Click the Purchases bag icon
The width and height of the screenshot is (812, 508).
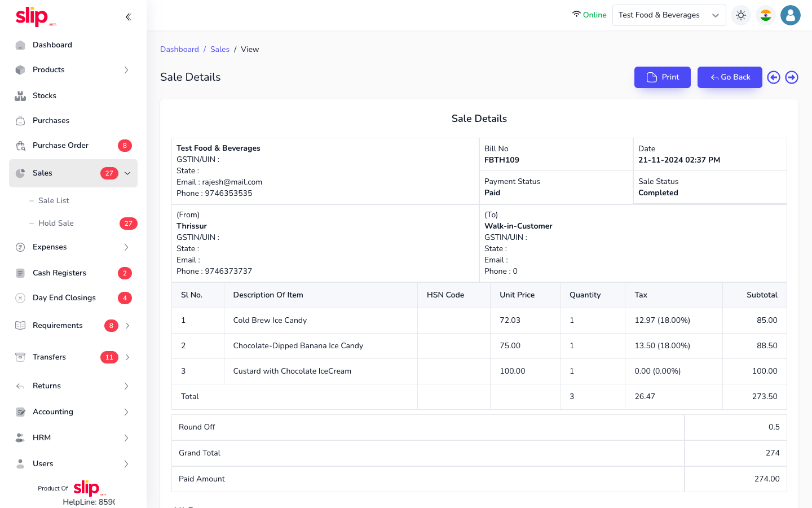[x=20, y=121]
